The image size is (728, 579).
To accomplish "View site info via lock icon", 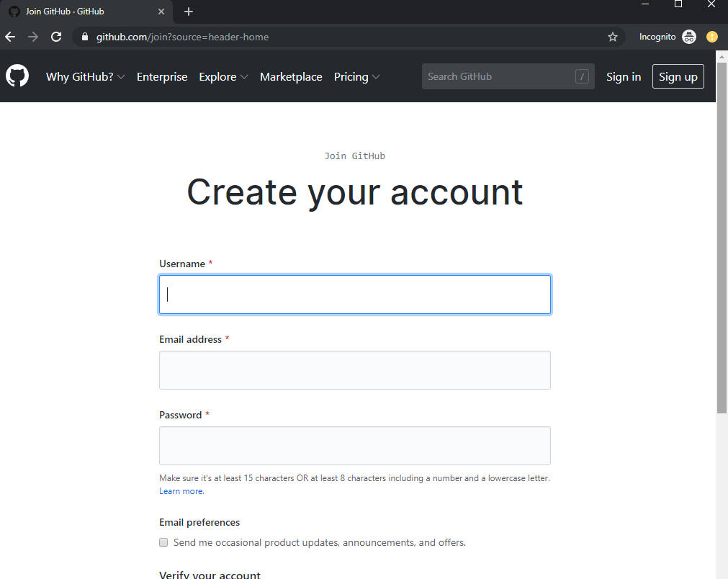I will [84, 37].
